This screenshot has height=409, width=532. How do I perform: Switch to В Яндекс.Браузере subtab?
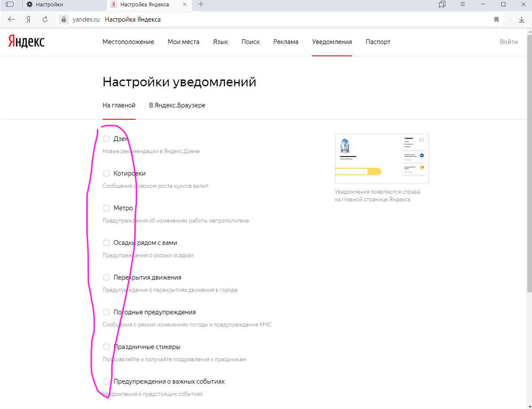point(177,106)
